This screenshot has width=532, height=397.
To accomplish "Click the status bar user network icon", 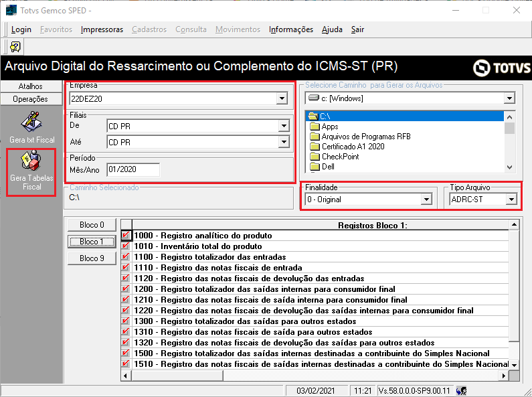I will tap(462, 391).
